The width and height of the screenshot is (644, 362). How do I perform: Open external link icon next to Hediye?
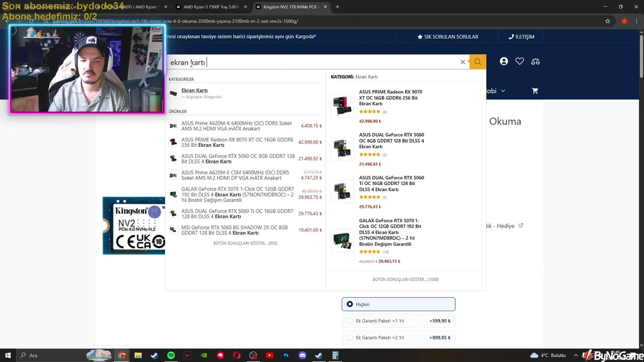coord(521,225)
